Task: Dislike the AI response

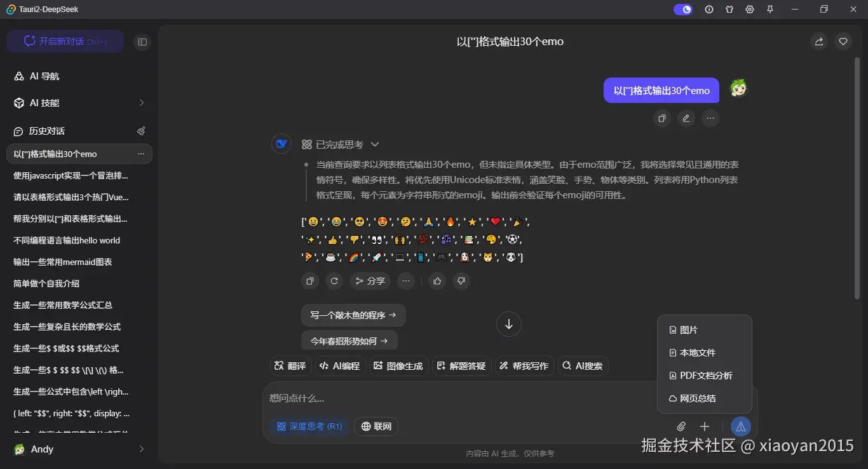Action: click(x=461, y=280)
